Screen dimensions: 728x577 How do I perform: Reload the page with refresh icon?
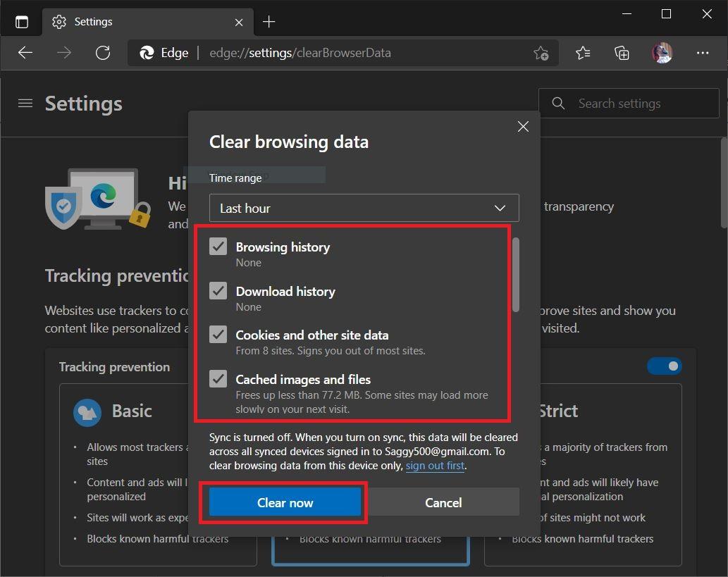tap(103, 53)
